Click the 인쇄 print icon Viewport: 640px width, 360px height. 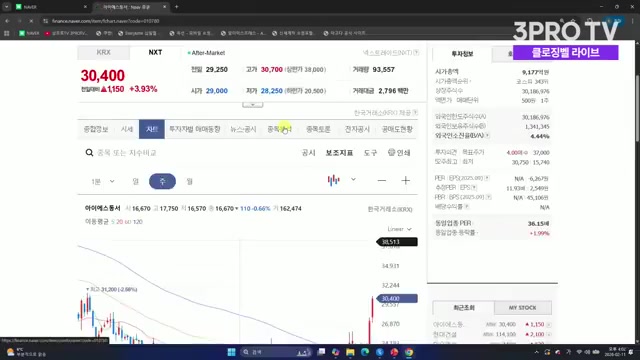pos(399,153)
